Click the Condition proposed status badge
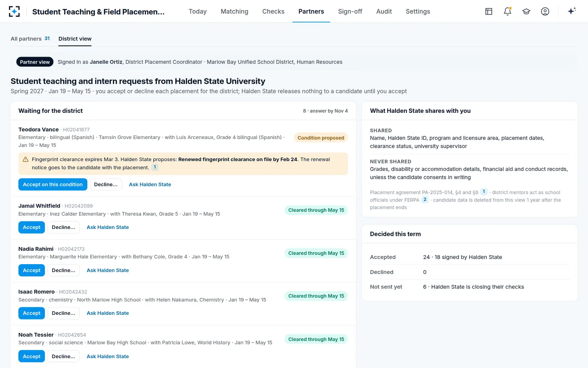The image size is (588, 368). pos(321,138)
